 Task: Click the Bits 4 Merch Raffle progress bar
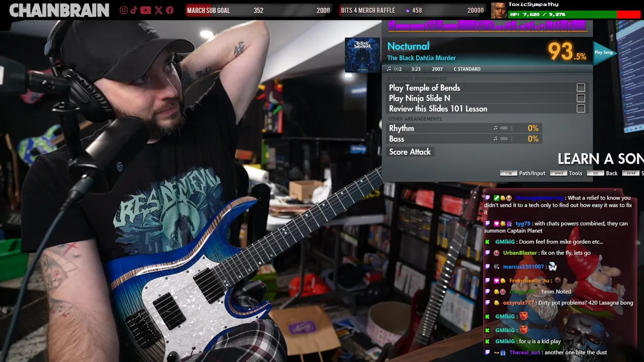point(412,10)
